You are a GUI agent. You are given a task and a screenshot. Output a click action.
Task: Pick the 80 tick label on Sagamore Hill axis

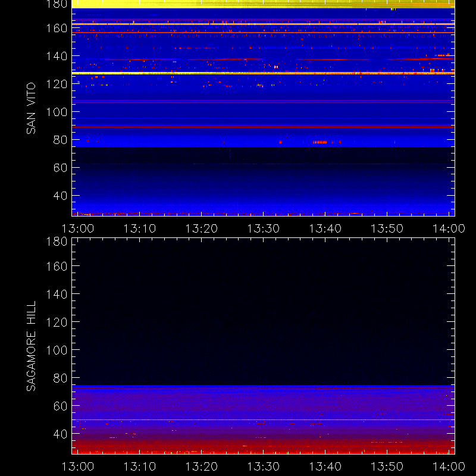point(60,378)
